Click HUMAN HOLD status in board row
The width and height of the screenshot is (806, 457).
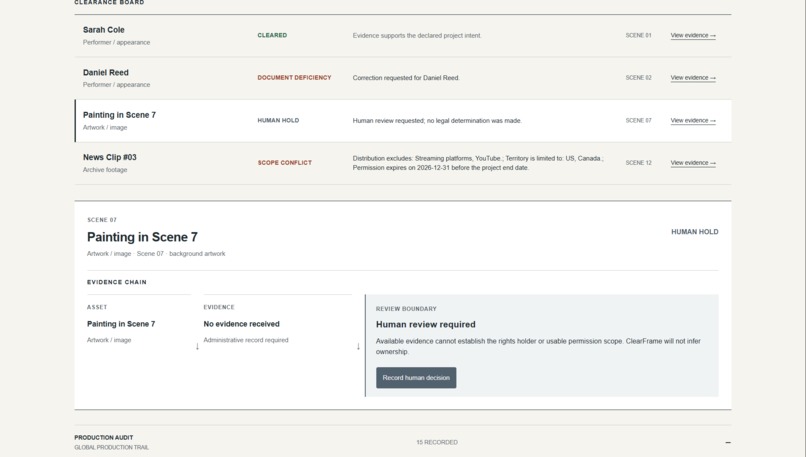coord(278,120)
